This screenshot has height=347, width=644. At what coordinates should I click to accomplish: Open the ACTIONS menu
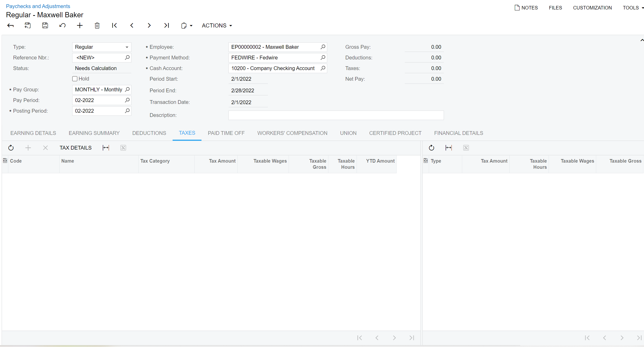[217, 26]
